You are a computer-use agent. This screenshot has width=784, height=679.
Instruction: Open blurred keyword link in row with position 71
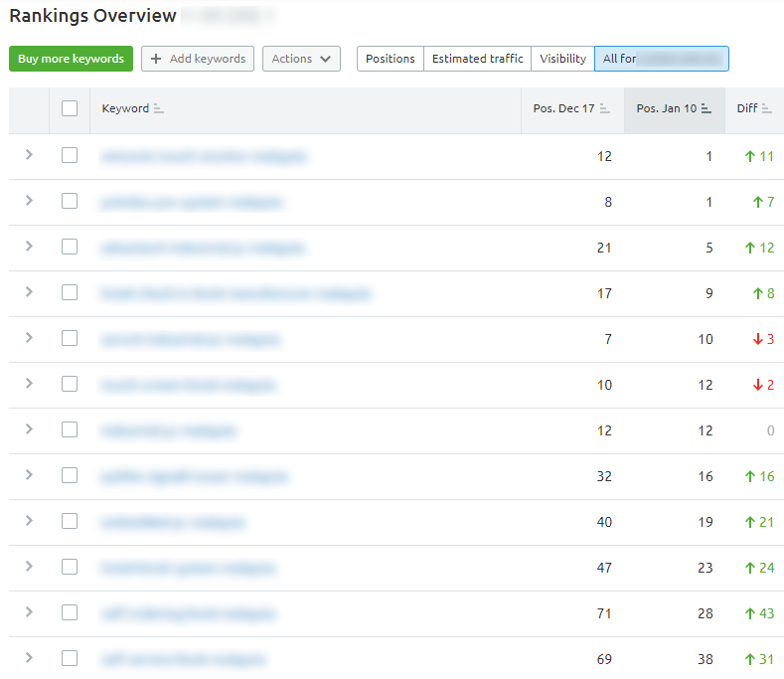point(188,613)
